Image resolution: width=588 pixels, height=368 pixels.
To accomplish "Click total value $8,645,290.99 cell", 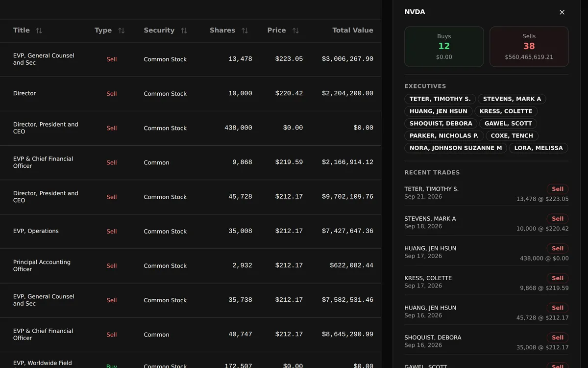I will coord(347,334).
